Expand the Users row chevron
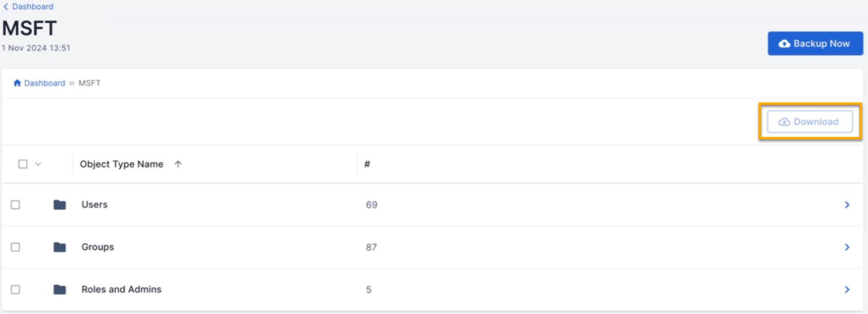 [x=847, y=205]
